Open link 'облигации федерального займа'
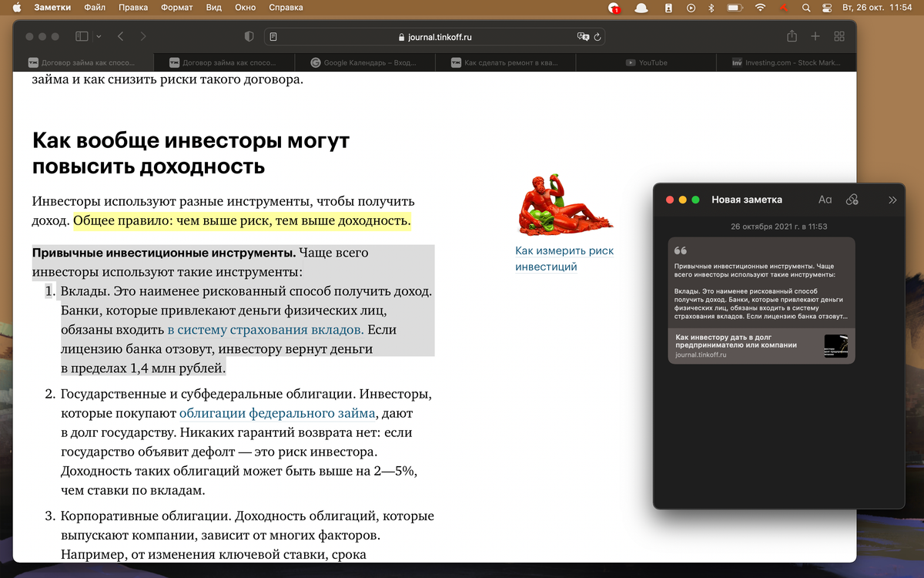924x578 pixels. tap(277, 414)
